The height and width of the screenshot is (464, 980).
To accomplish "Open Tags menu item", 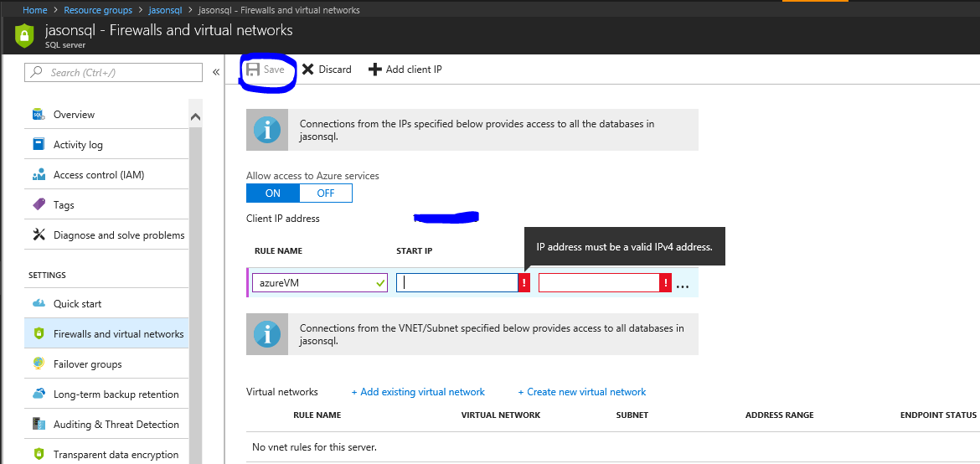I will pos(106,204).
